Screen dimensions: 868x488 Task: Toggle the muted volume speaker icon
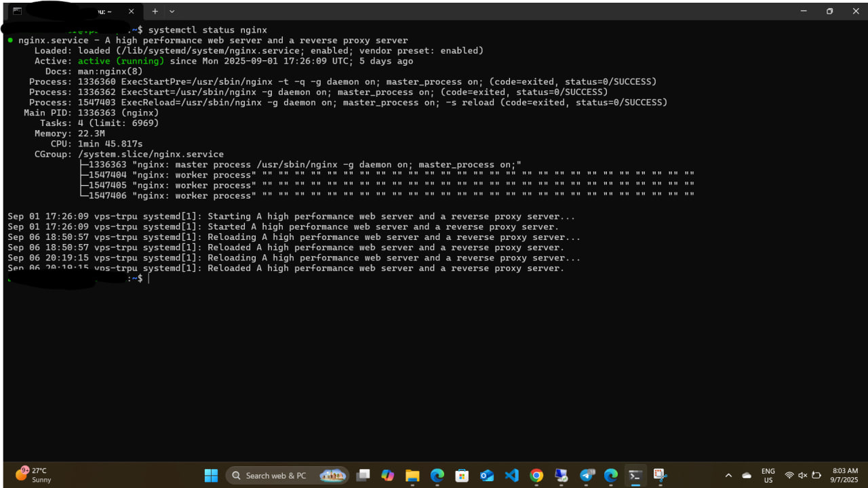point(802,475)
